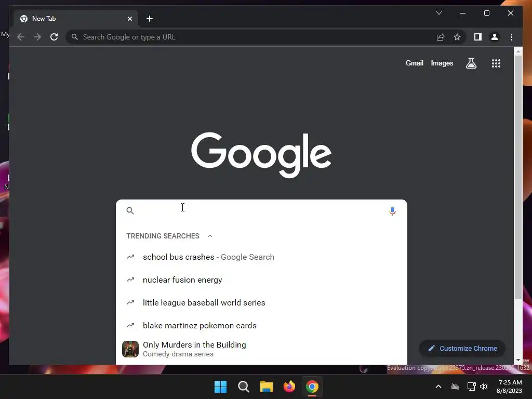The width and height of the screenshot is (532, 399).
Task: Collapse the Trending Searches section
Action: (210, 236)
